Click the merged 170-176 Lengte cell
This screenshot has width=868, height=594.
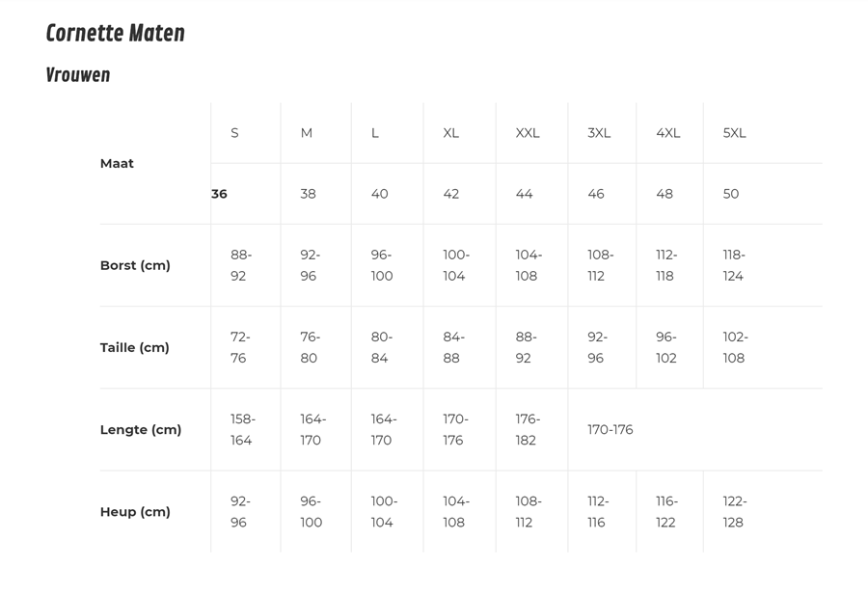[610, 430]
